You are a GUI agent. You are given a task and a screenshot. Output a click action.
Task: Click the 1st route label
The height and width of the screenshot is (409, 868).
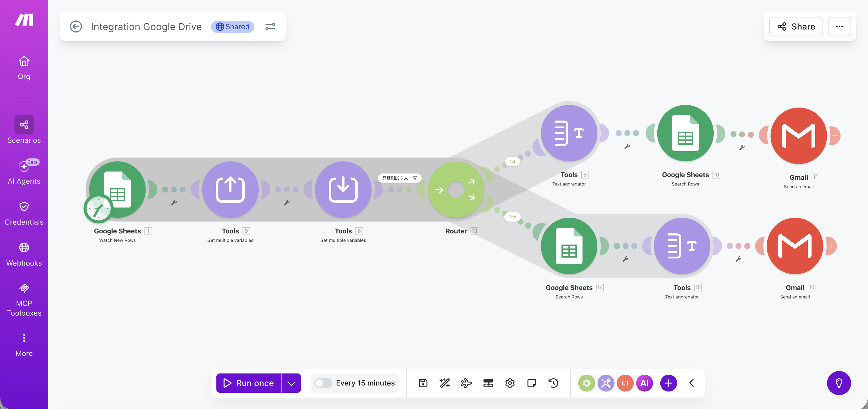pos(512,161)
